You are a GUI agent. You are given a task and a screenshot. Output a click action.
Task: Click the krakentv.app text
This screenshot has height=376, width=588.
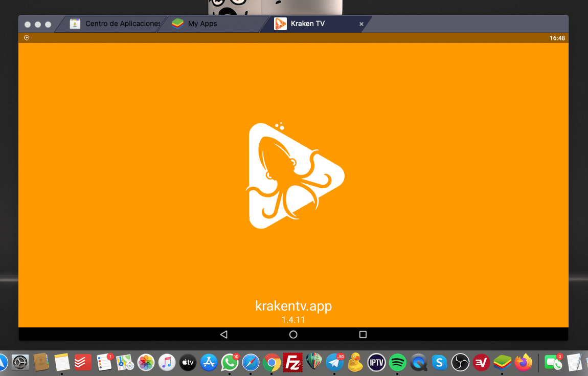(293, 306)
